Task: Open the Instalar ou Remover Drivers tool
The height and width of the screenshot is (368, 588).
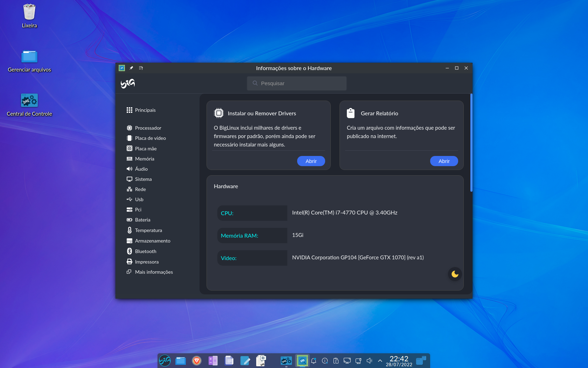Action: [x=311, y=161]
